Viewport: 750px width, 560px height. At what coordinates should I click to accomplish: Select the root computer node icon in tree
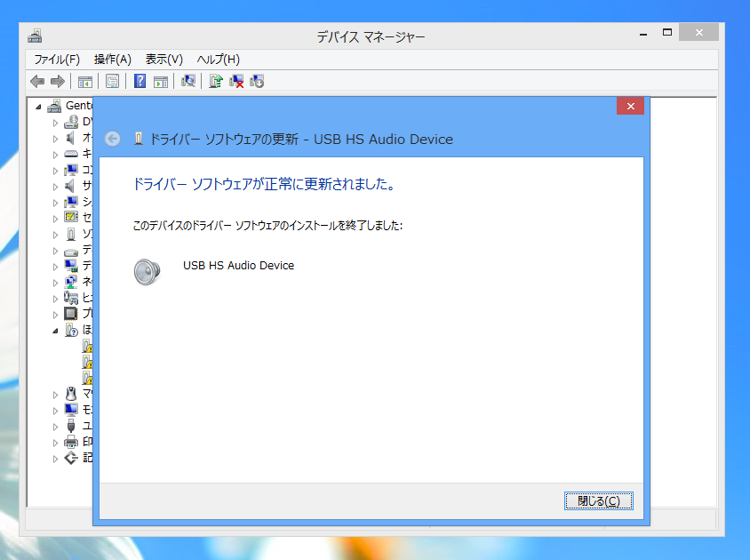click(x=54, y=105)
